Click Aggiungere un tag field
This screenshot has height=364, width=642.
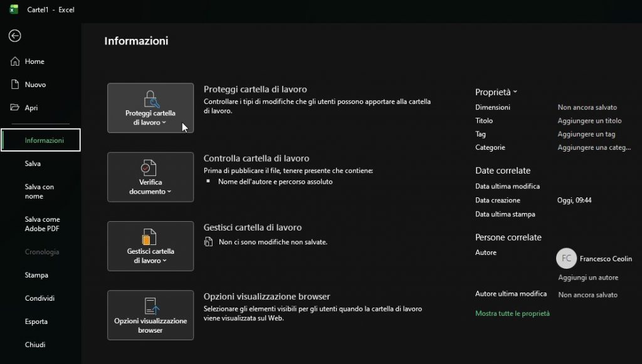pos(586,134)
